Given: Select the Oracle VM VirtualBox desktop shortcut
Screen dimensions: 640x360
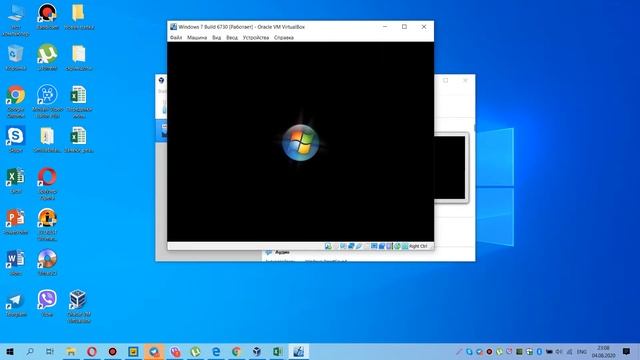Looking at the screenshot, I should [78, 306].
